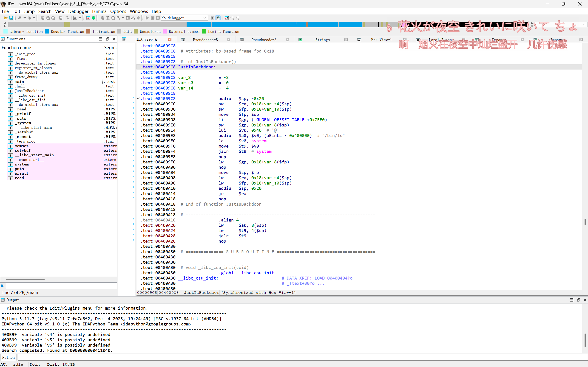Click the Pause process icon
Viewport: 588px width, 367px height.
153,18
